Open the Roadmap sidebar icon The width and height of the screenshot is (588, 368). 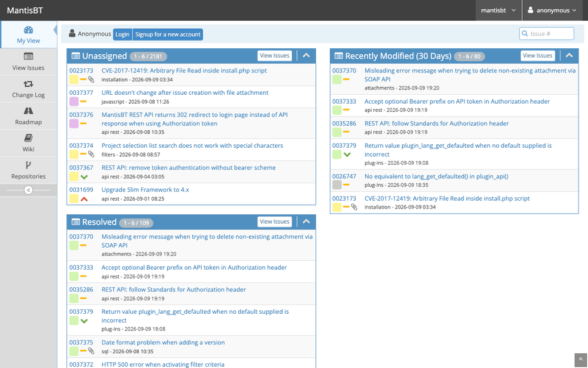28,111
